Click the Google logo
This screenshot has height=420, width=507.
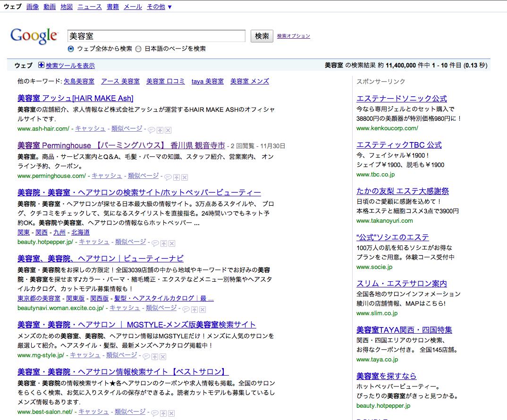point(34,36)
